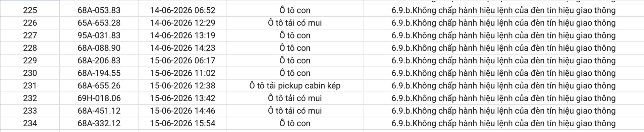Screen dimensions: 644x132
Task: Click timestamp 14-06-2026 13:19
Action: tap(182, 36)
